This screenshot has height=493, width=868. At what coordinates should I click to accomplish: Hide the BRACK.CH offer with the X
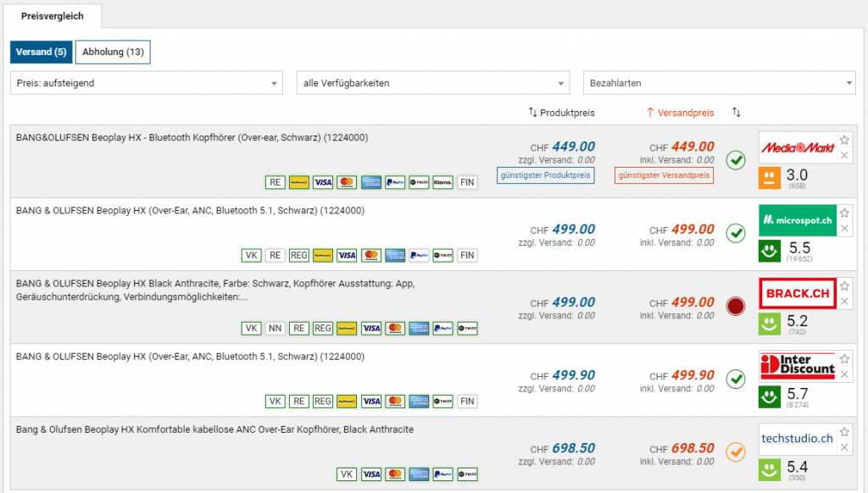pos(844,302)
